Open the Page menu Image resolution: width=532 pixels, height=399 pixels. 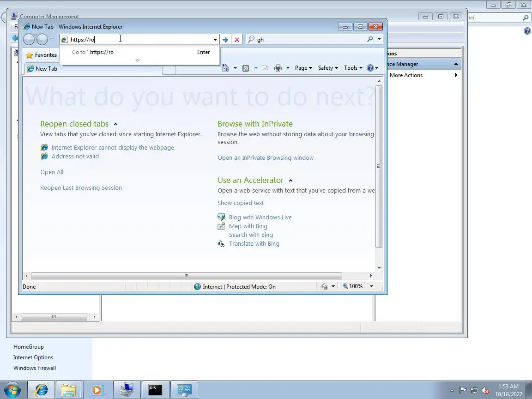[x=303, y=68]
